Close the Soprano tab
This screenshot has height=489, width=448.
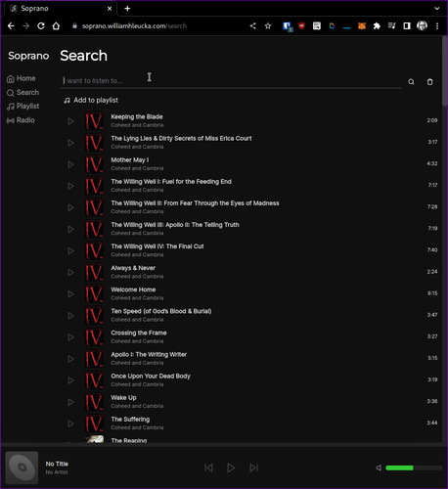coord(110,9)
